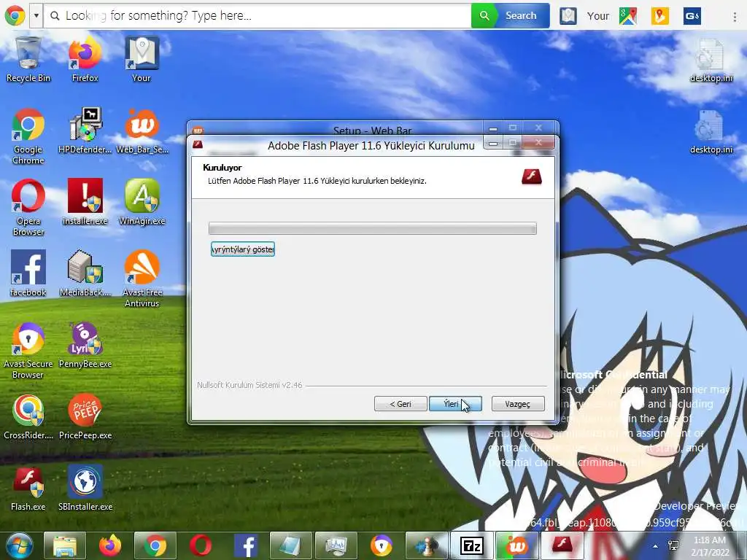Click the web bar search input field
Viewport: 747px width, 560px height.
258,16
